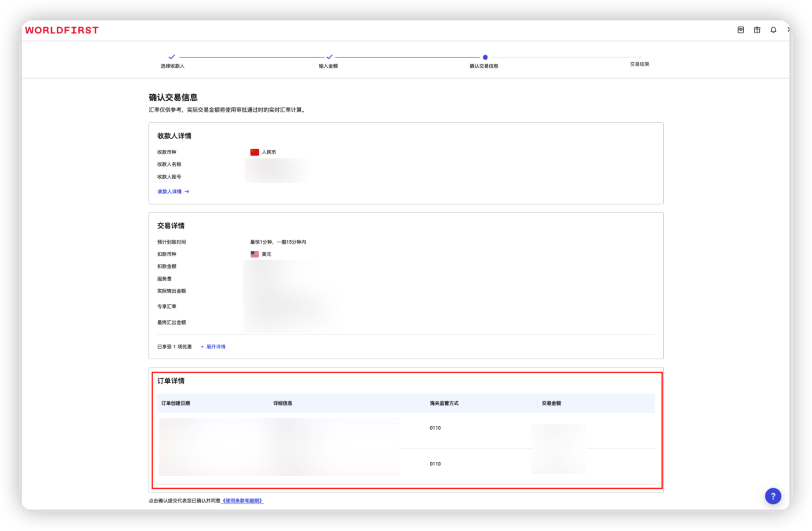Click the box icon left of the gift
The height and width of the screenshot is (531, 812).
pyautogui.click(x=741, y=30)
